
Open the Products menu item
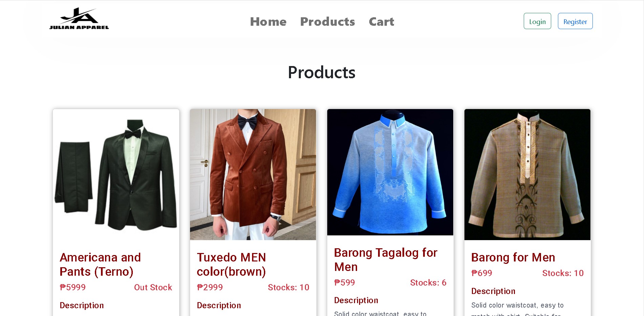[x=328, y=22]
